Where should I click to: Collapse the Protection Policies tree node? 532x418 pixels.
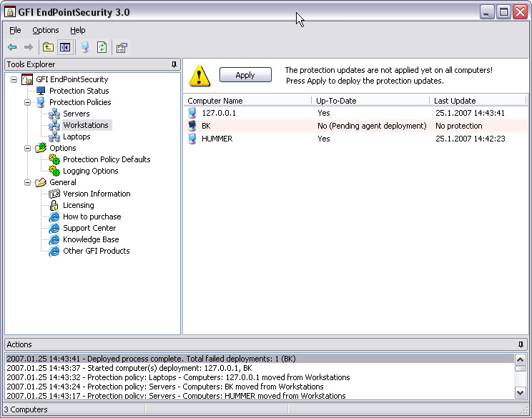(x=28, y=102)
